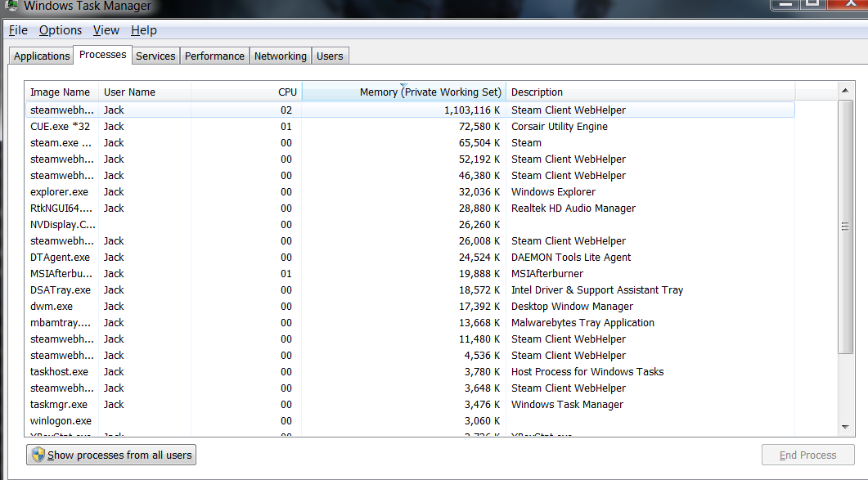This screenshot has width=868, height=480.
Task: Click Show processes from all users
Action: pyautogui.click(x=110, y=455)
